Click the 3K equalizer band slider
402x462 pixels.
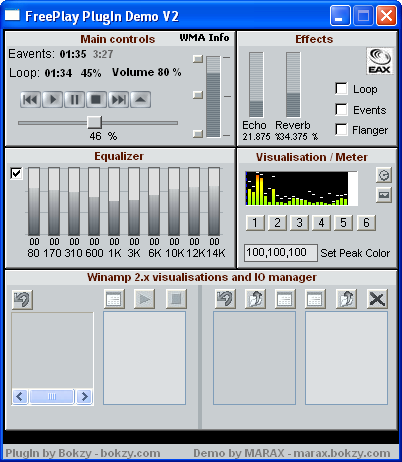pos(134,202)
